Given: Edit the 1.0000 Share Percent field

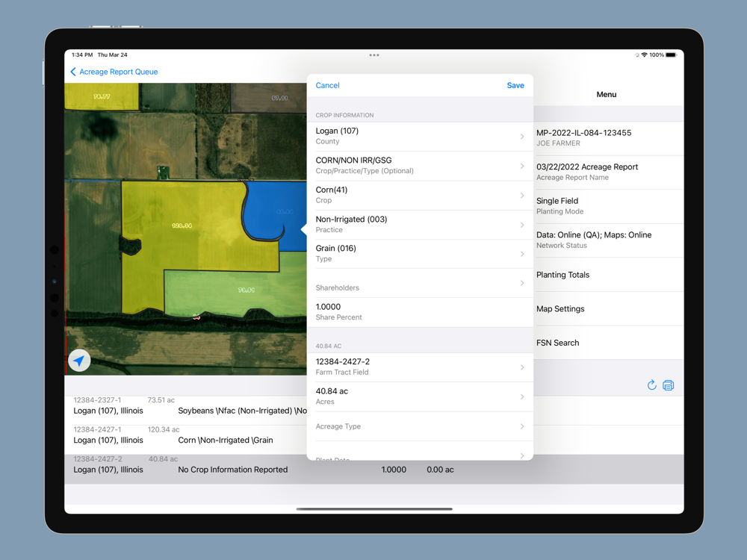Looking at the screenshot, I should point(420,312).
